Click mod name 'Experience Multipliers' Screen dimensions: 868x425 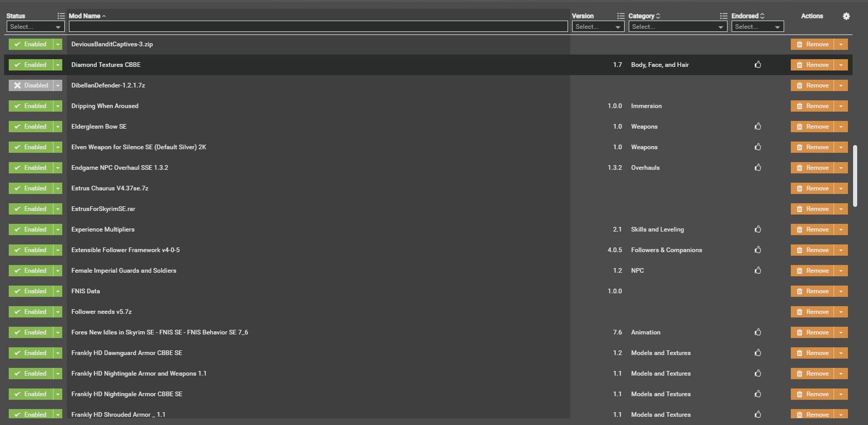pyautogui.click(x=103, y=229)
